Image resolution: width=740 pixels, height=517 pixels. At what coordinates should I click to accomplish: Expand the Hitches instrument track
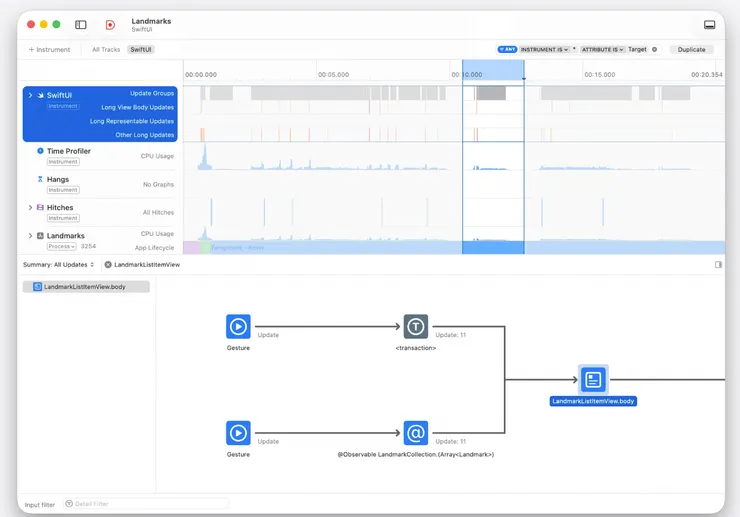tap(30, 207)
